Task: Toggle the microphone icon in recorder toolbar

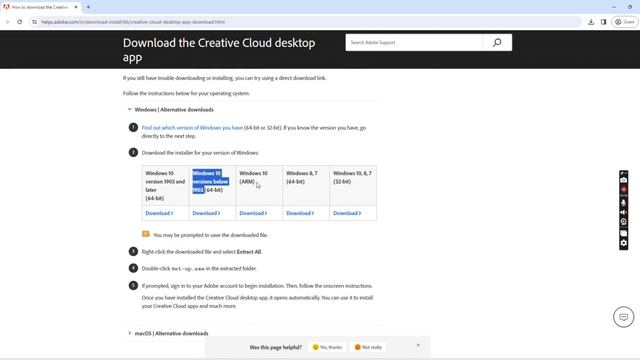Action: point(623,202)
